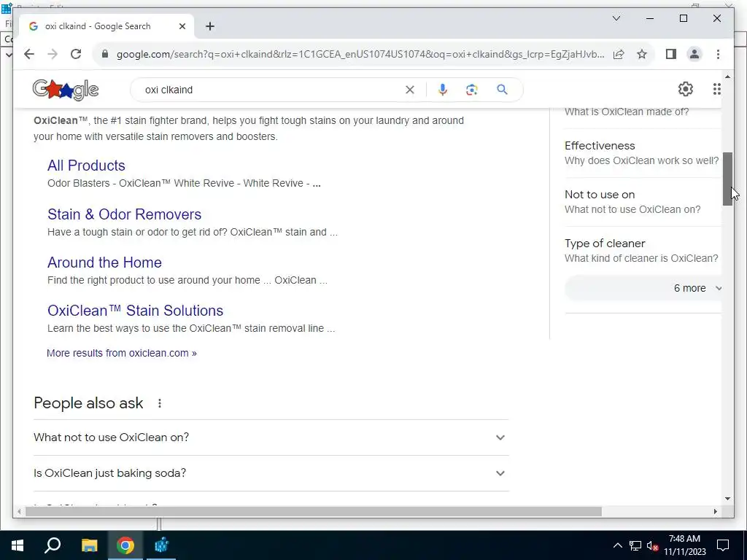Image resolution: width=747 pixels, height=560 pixels.
Task: Click the horizontal scrollbar thumb
Action: tap(314, 512)
